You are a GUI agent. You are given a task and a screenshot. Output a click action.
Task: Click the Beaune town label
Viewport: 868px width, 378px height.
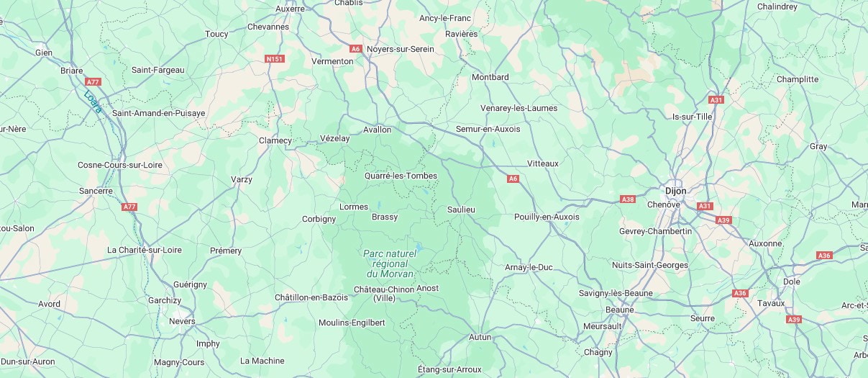[x=620, y=310]
